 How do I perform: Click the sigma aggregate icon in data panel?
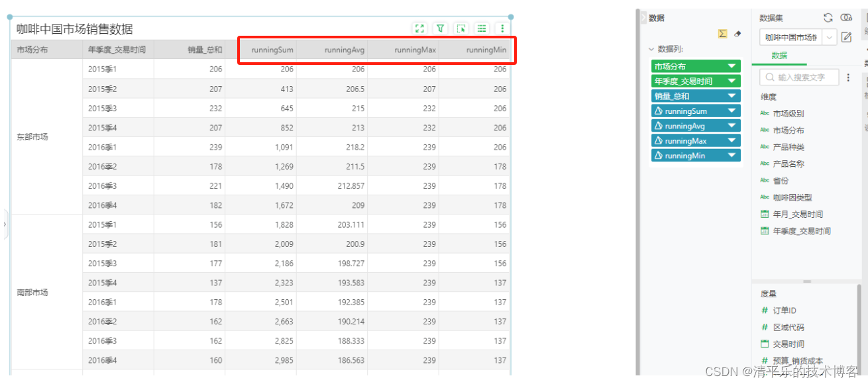(723, 34)
